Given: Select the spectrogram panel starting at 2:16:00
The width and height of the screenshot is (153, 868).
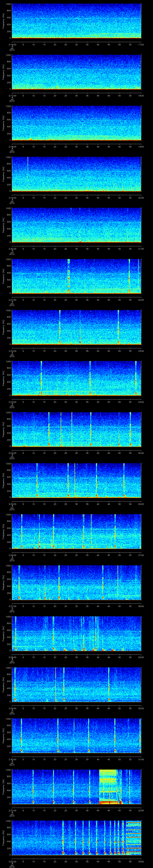Looking at the screenshot, I should [x=76, y=21].
